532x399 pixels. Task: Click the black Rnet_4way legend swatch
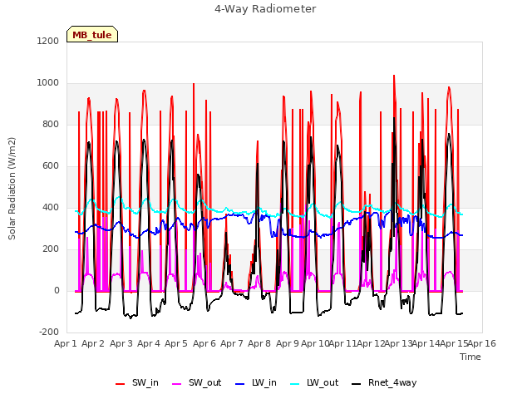(357, 384)
